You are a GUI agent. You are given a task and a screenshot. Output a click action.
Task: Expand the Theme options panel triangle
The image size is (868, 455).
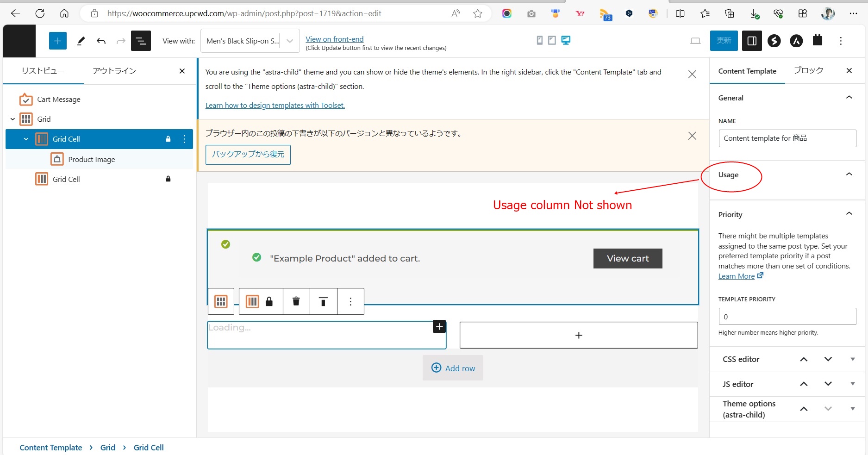point(853,409)
